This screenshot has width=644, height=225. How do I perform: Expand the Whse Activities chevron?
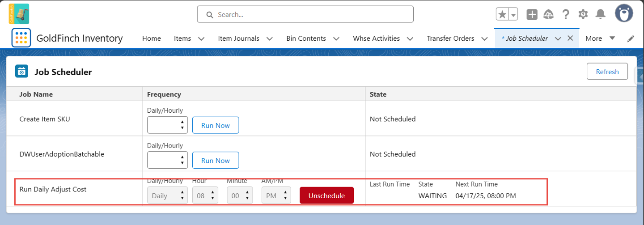pos(410,39)
